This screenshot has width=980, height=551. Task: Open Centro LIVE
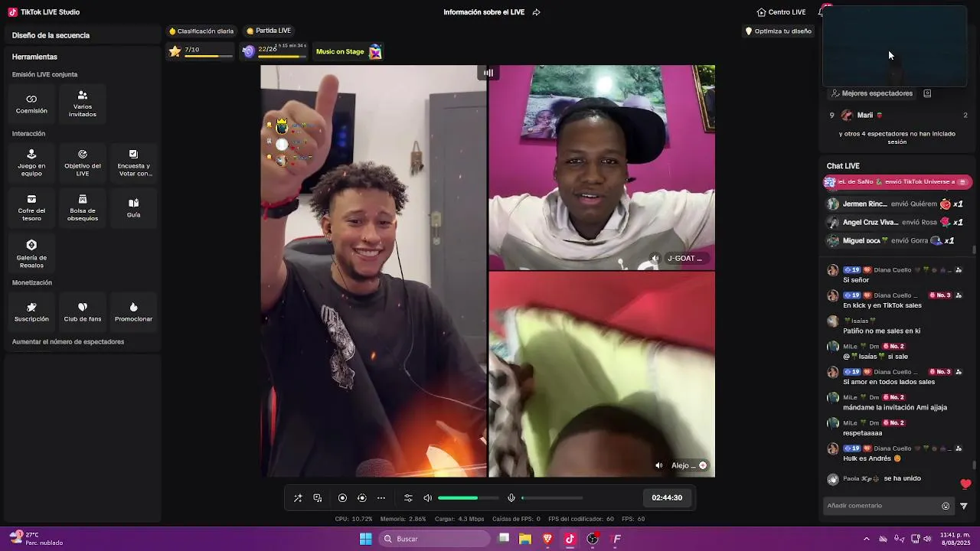click(781, 12)
